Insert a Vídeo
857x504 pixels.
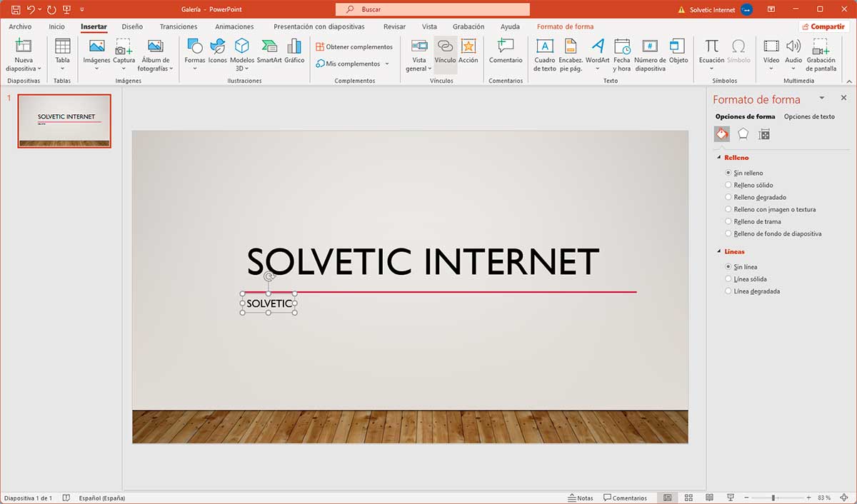(771, 55)
